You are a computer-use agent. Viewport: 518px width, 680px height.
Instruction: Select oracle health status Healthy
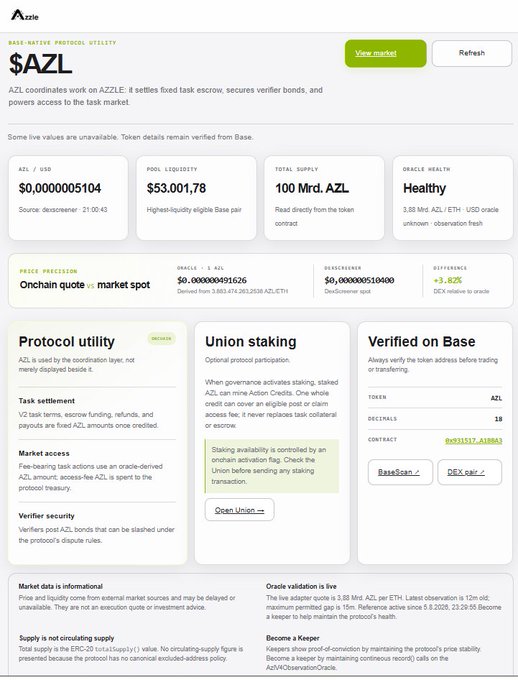pos(424,188)
